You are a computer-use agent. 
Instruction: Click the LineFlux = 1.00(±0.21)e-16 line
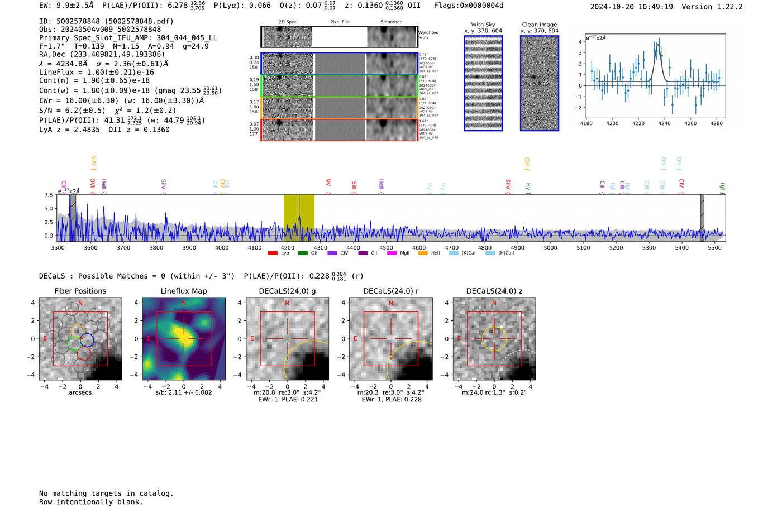pyautogui.click(x=97, y=73)
